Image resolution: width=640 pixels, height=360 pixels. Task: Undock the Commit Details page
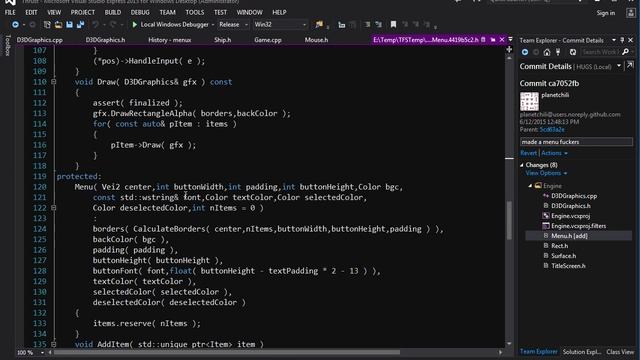[x=630, y=65]
